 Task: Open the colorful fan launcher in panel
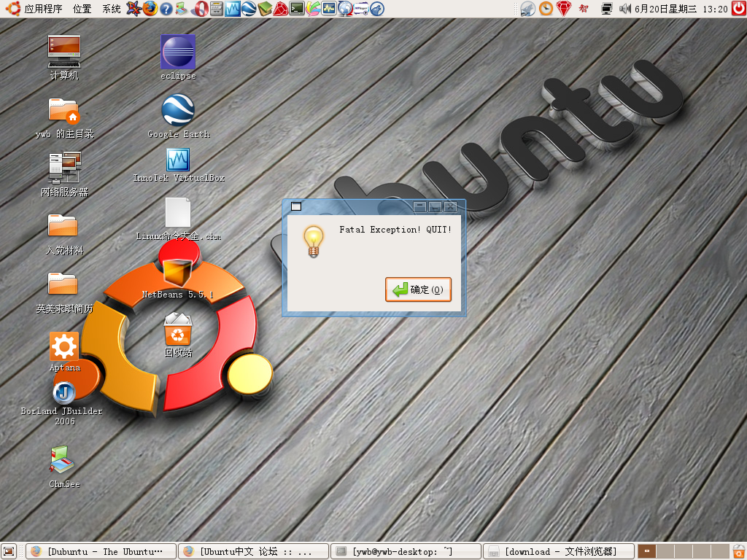click(313, 9)
